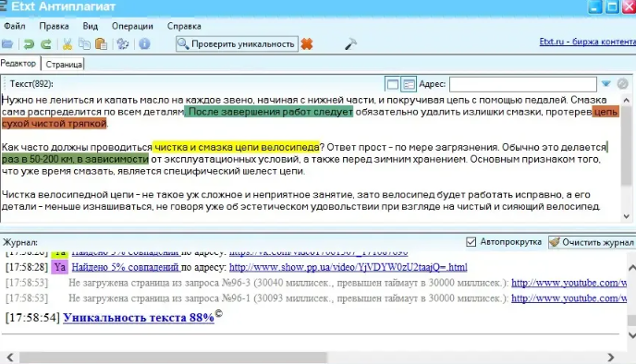Click the Текст(892): label
Image resolution: width=636 pixels, height=364 pixels.
pos(31,84)
